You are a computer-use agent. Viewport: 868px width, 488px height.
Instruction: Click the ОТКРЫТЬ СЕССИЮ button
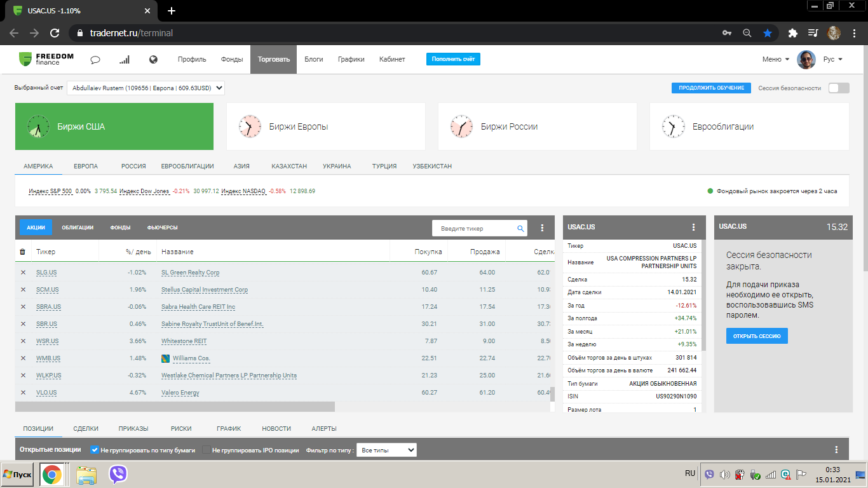point(757,335)
